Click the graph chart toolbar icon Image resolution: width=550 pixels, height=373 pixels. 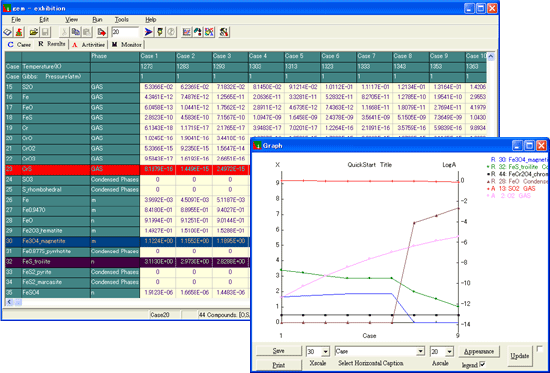187,32
